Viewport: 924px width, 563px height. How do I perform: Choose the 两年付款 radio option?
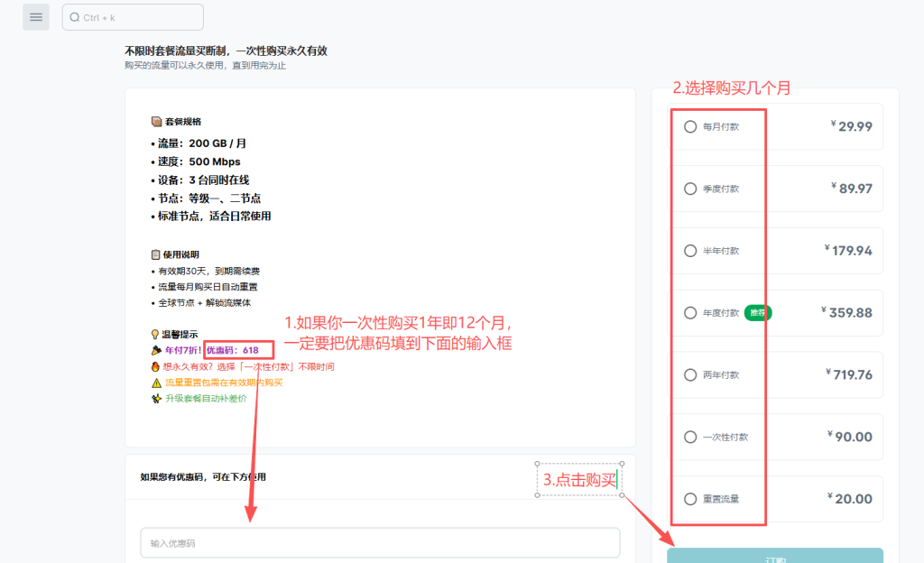click(690, 374)
